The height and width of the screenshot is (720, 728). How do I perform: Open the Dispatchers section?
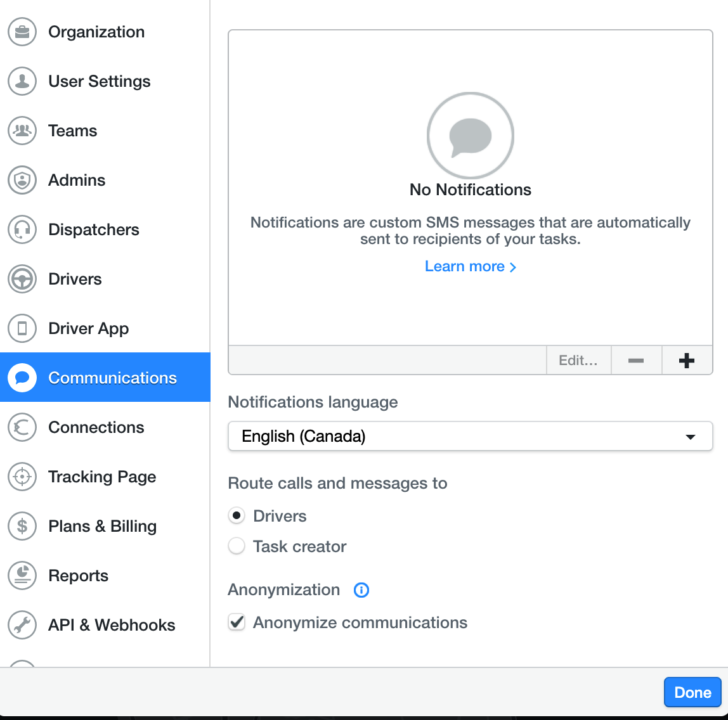[105, 229]
